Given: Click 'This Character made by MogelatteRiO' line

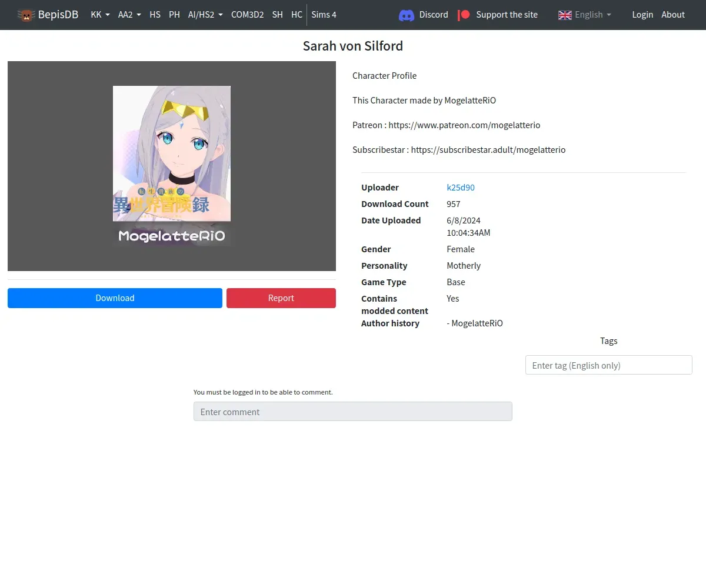Looking at the screenshot, I should (424, 101).
